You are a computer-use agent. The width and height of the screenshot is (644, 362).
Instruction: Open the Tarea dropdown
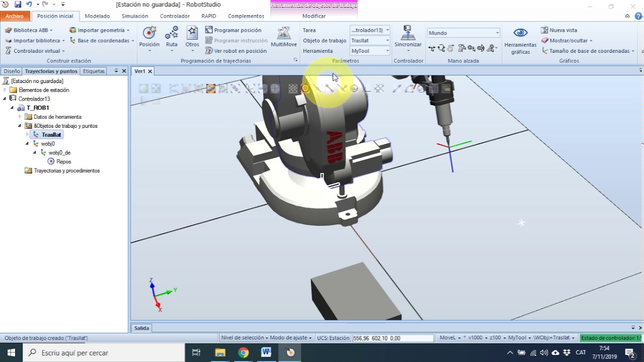(x=370, y=30)
